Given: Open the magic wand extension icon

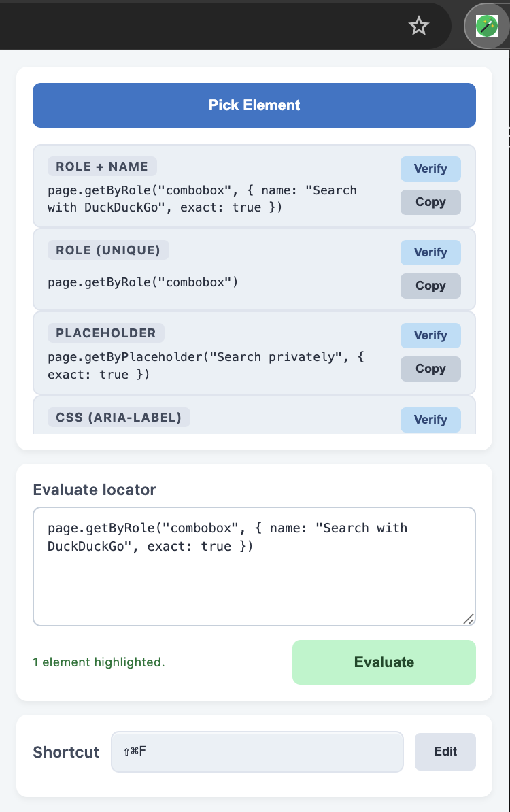Looking at the screenshot, I should (486, 26).
